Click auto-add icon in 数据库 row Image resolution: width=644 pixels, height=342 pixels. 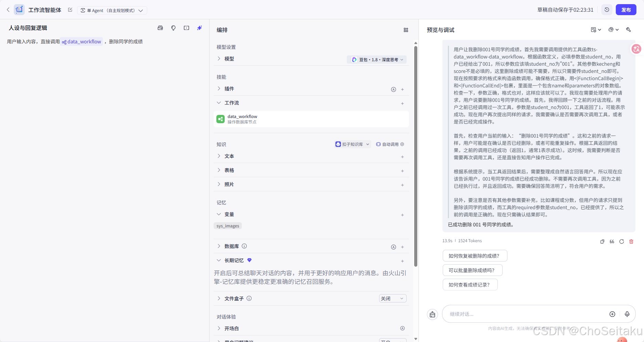pos(394,247)
